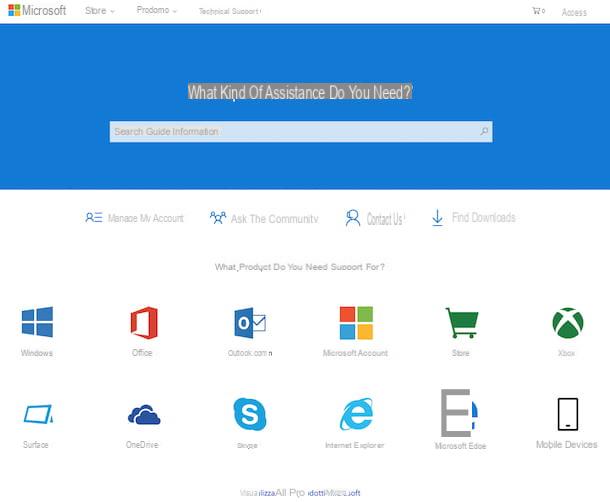The height and width of the screenshot is (502, 610).
Task: Click the Xbox label text
Action: [566, 353]
